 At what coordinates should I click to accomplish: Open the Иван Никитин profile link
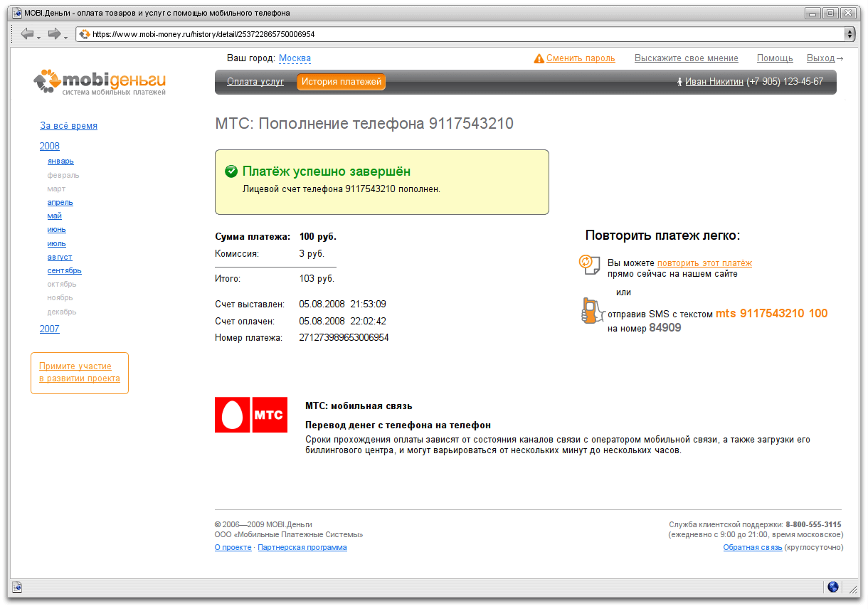pyautogui.click(x=714, y=82)
